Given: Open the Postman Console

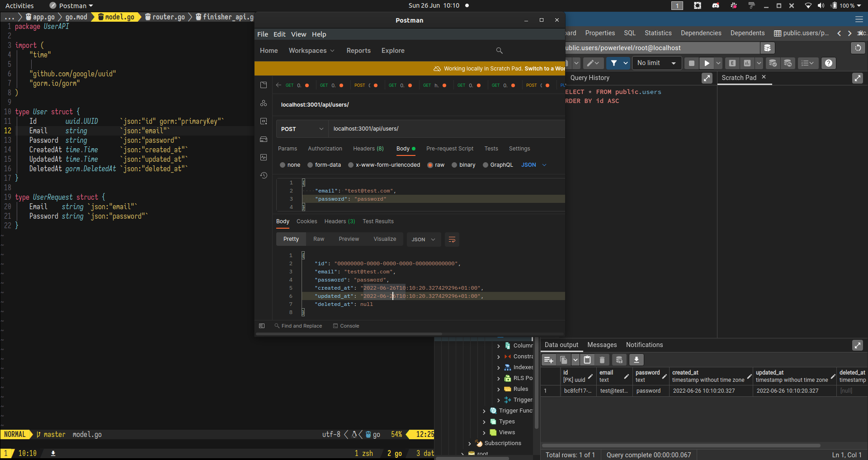Looking at the screenshot, I should (x=346, y=326).
